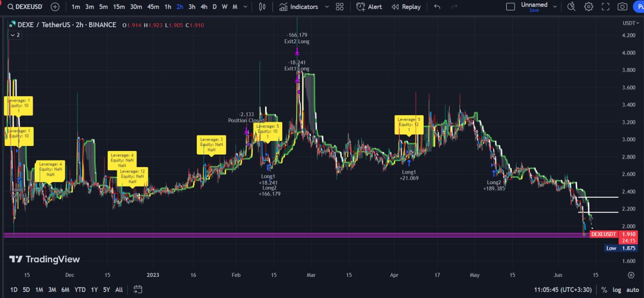Expand the Indicators favorites dropdown arrow
Screen dimensions: 644x298
point(327,7)
